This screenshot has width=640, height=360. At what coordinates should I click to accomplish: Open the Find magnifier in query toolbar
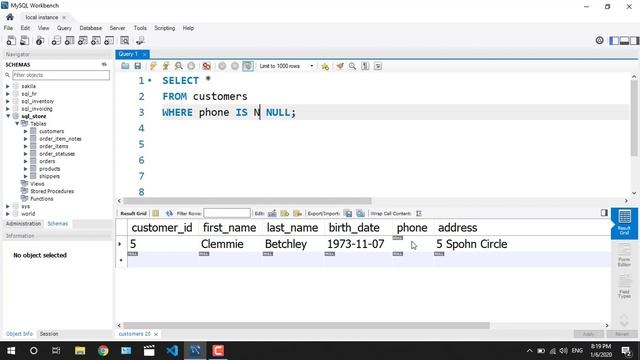coord(352,66)
